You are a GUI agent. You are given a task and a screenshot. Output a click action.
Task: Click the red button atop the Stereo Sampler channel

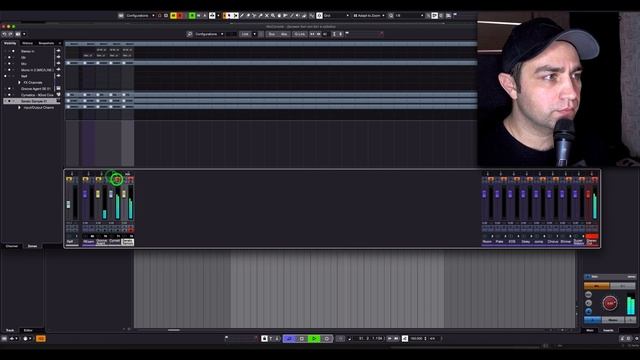(x=131, y=179)
